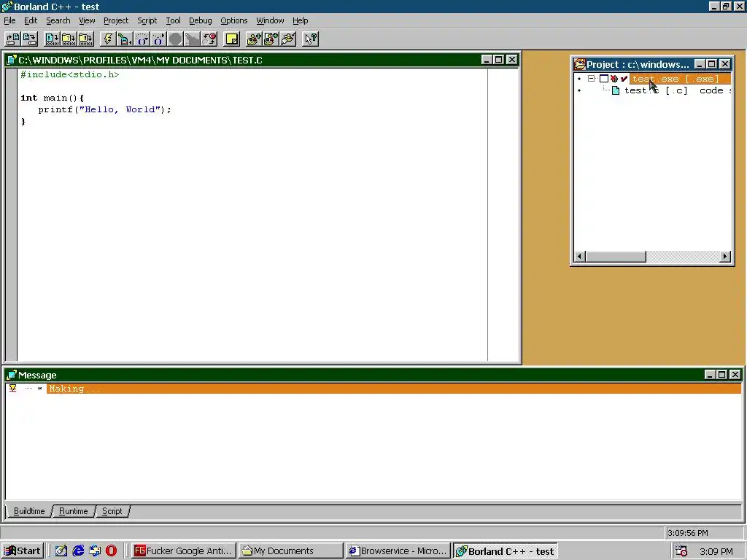Click the Run-to-cursor pencil and page toolbar icon
This screenshot has height=560, width=747.
tap(125, 39)
